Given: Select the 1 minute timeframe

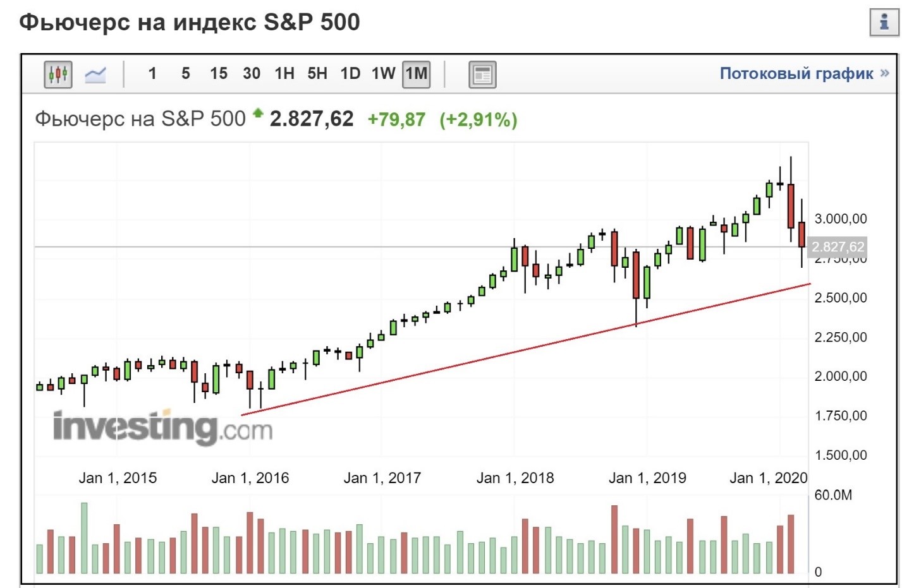Looking at the screenshot, I should pos(152,74).
